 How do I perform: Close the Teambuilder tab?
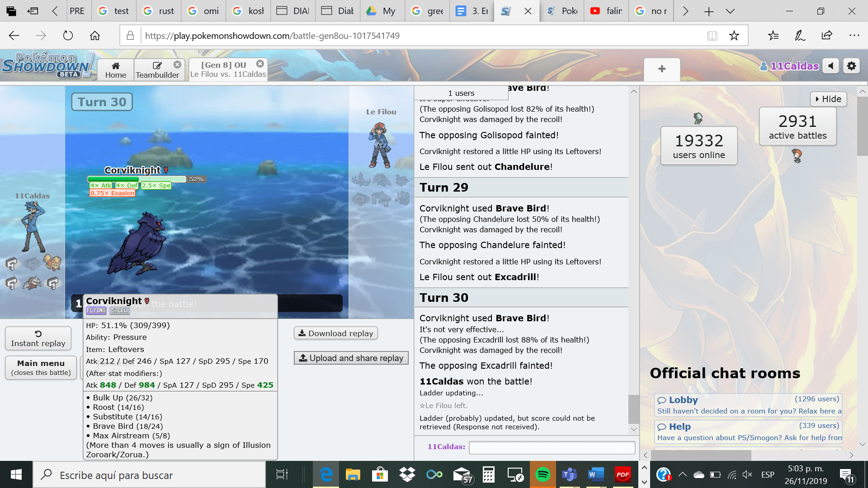pos(177,65)
